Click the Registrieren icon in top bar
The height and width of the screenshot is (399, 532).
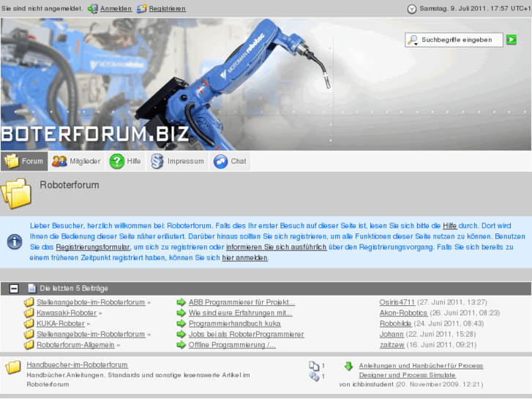141,9
